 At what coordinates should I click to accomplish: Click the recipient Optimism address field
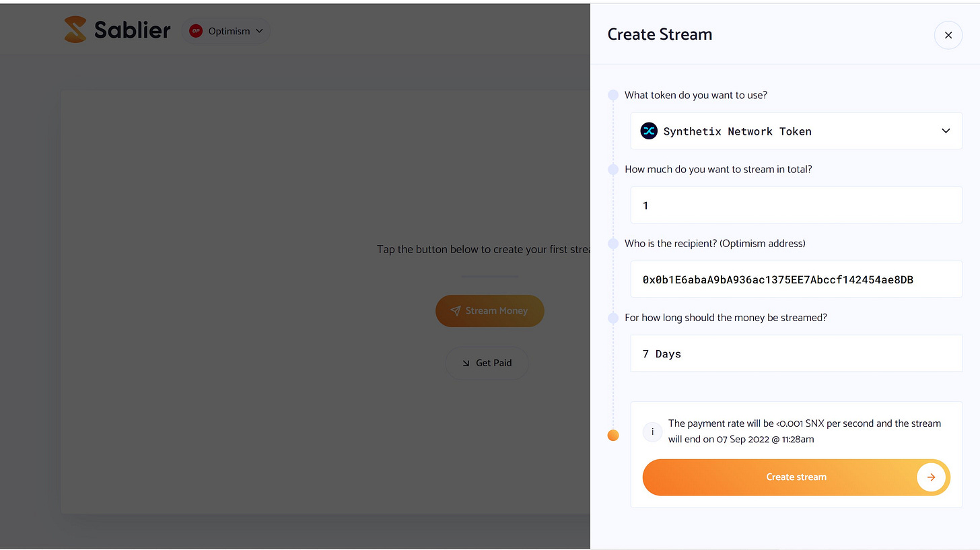[x=796, y=279]
